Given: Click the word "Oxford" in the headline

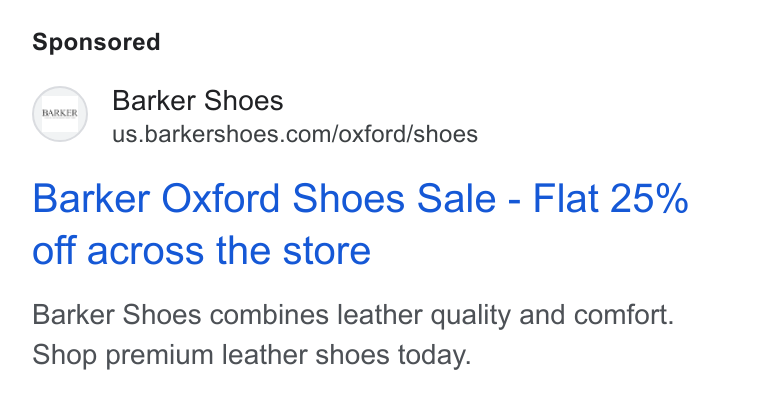Looking at the screenshot, I should (x=221, y=198).
